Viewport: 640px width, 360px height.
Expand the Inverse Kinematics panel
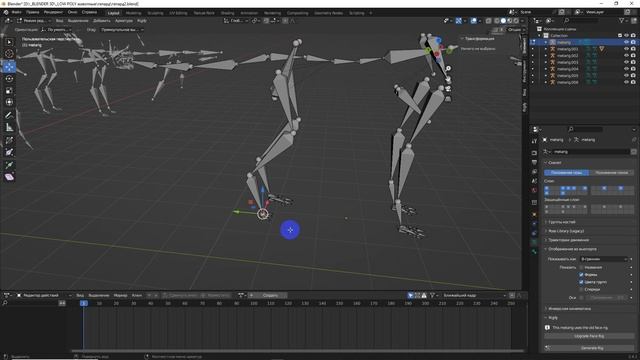pos(569,309)
